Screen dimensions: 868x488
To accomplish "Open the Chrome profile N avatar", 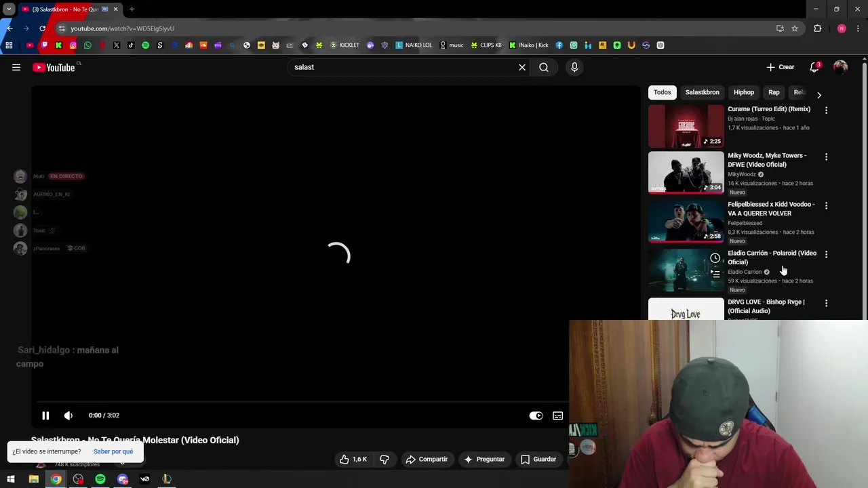I will click(842, 28).
